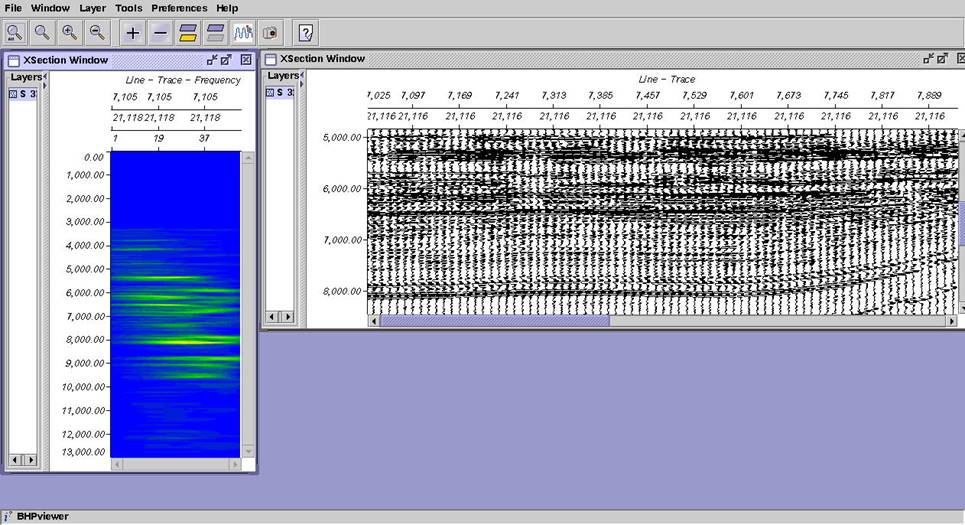The image size is (965, 525).
Task: Take a snapshot with the camera icon
Action: [270, 33]
